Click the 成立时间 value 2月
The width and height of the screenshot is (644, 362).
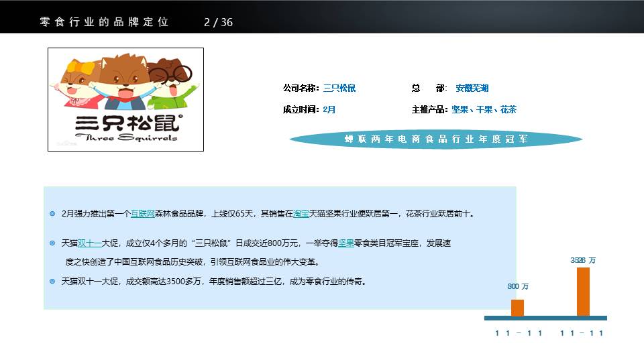329,109
